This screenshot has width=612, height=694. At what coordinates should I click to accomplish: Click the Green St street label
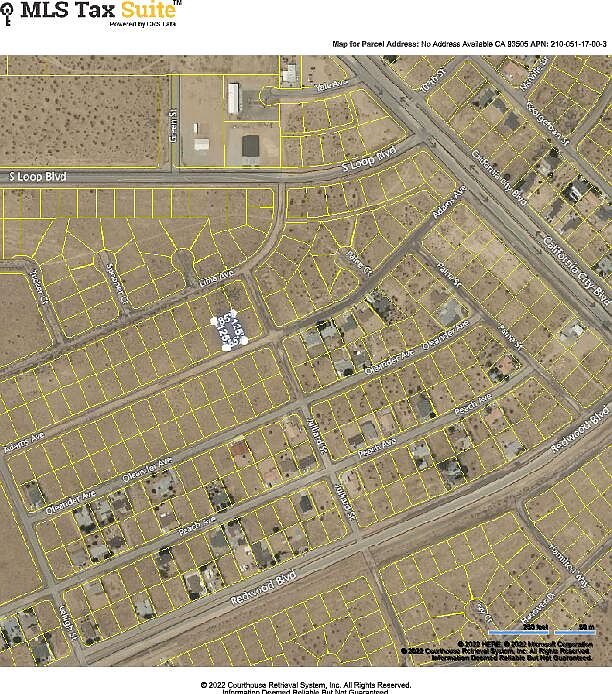[173, 127]
